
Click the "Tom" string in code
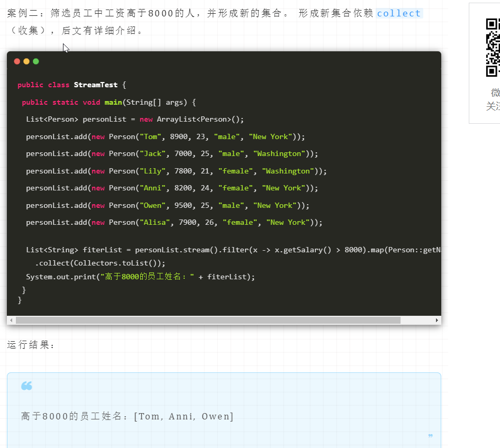[x=150, y=137]
